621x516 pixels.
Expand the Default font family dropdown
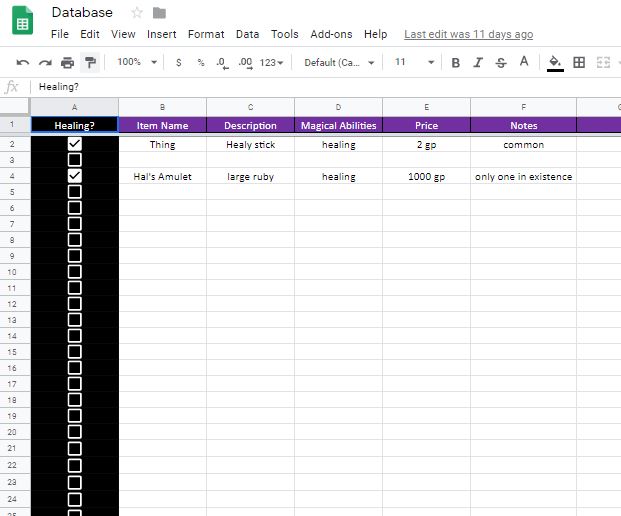(340, 62)
